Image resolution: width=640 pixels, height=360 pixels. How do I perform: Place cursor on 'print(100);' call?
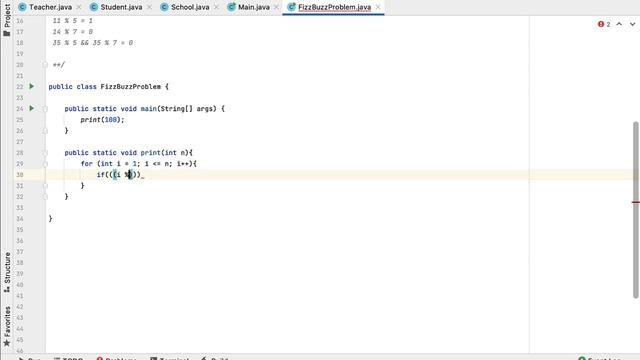click(x=102, y=120)
